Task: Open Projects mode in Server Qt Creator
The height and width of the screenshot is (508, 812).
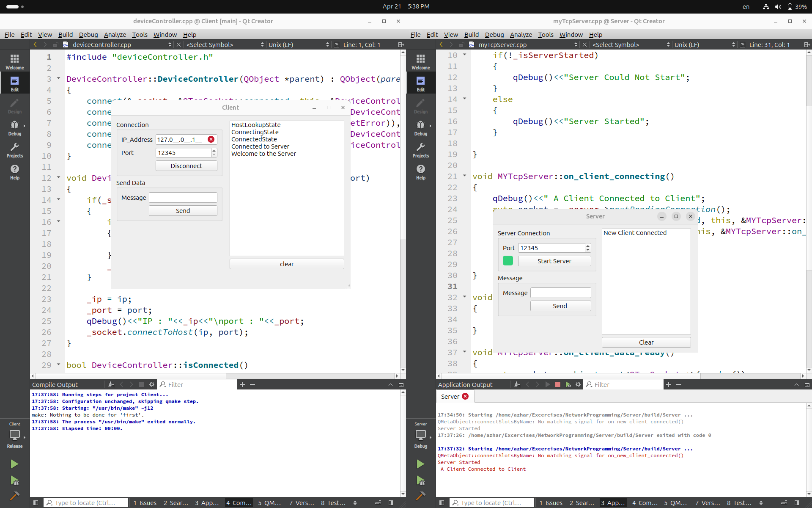Action: (x=421, y=150)
